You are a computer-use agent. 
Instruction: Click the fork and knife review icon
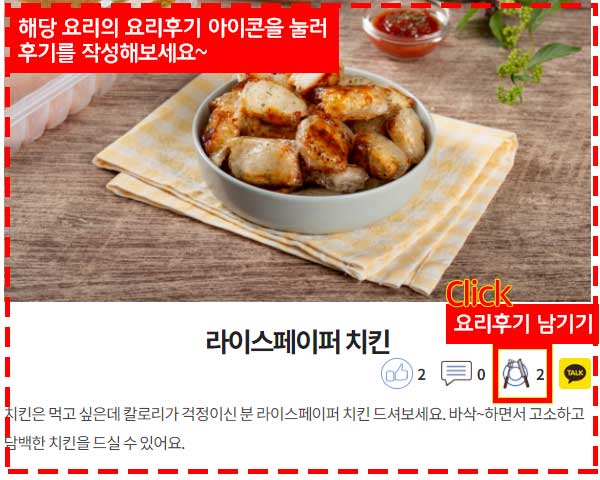[515, 373]
